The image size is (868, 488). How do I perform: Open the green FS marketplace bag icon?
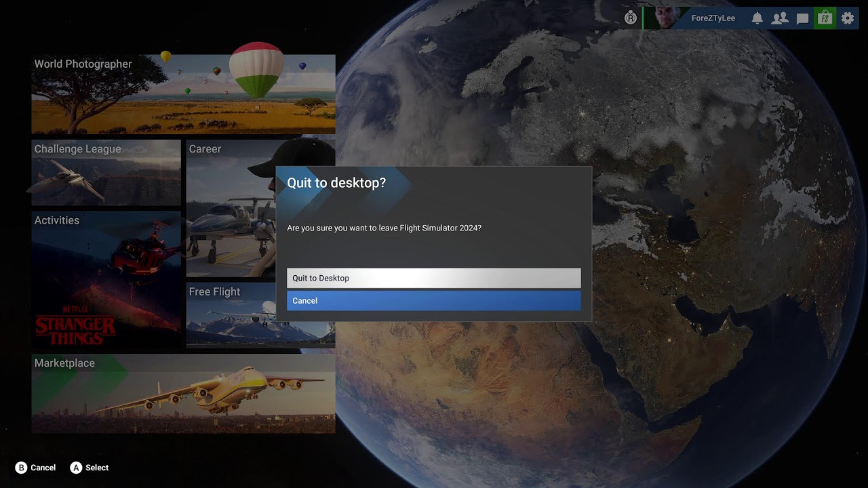pyautogui.click(x=825, y=18)
